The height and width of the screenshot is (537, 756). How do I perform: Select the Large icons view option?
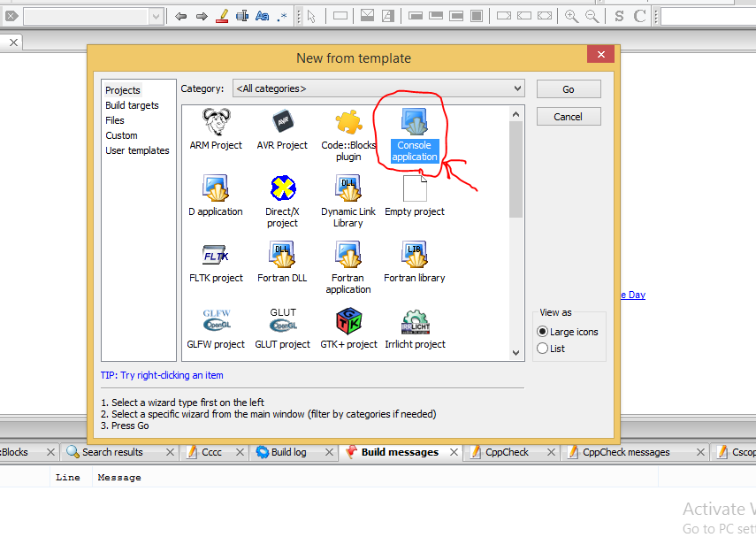click(568, 332)
